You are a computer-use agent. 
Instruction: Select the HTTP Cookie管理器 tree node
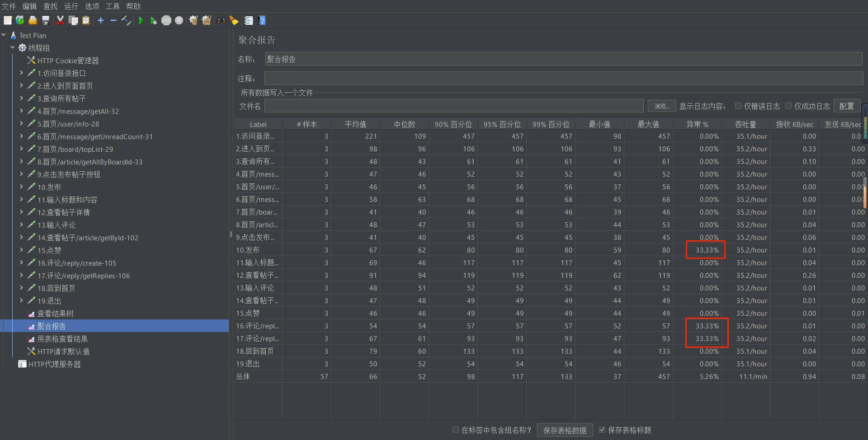68,61
